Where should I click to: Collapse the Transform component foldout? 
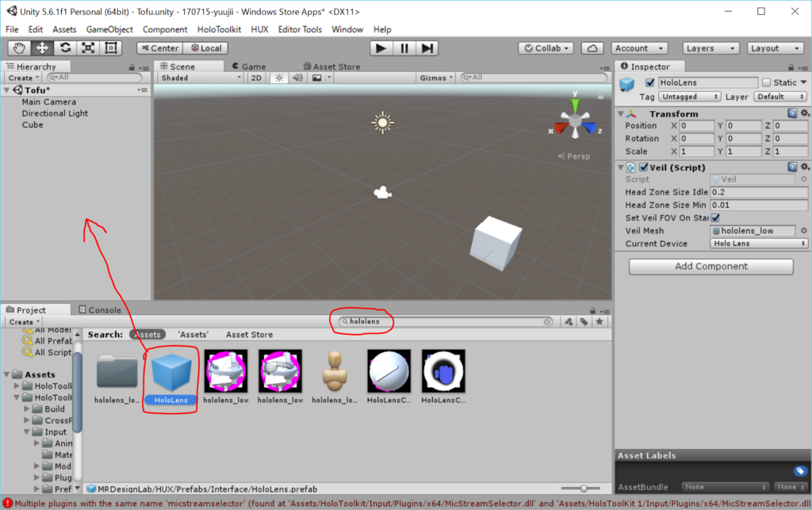click(620, 113)
